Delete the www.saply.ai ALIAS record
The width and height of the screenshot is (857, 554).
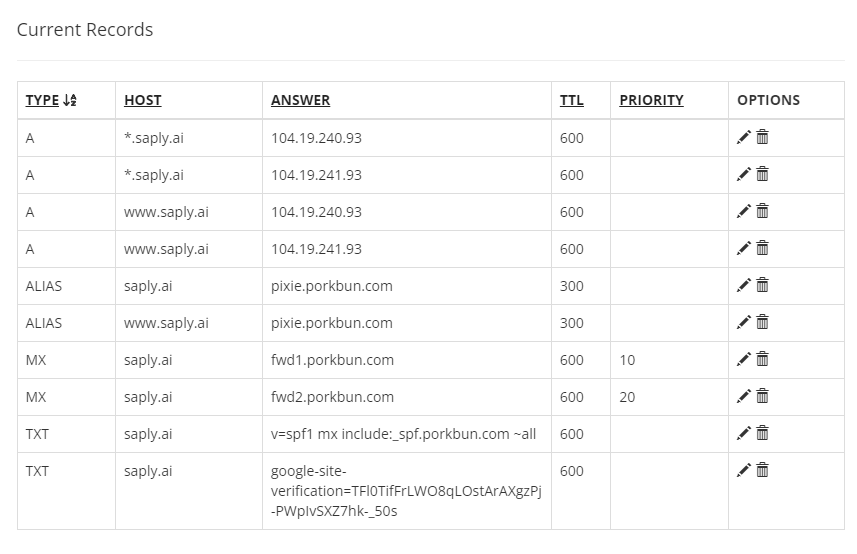(x=762, y=323)
